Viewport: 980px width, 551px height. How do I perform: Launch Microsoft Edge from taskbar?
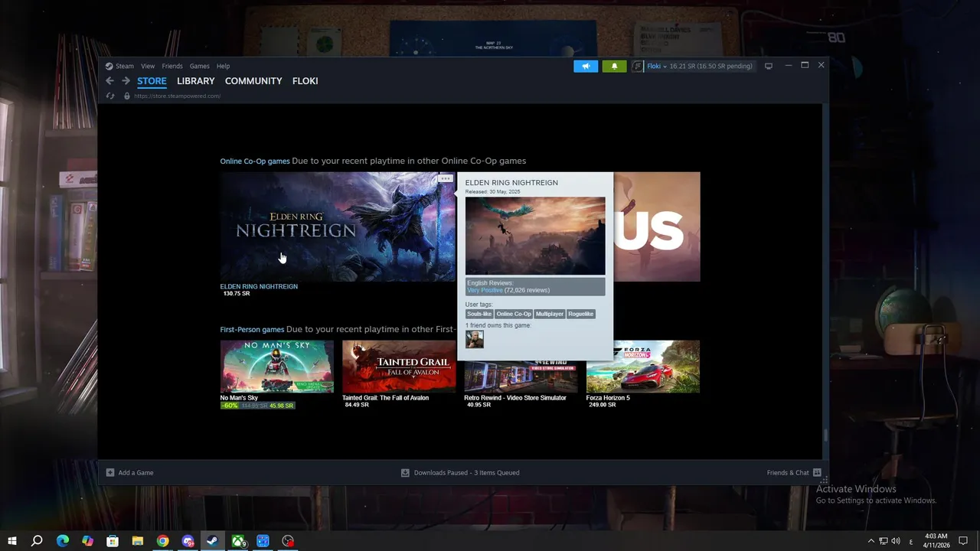[63, 541]
